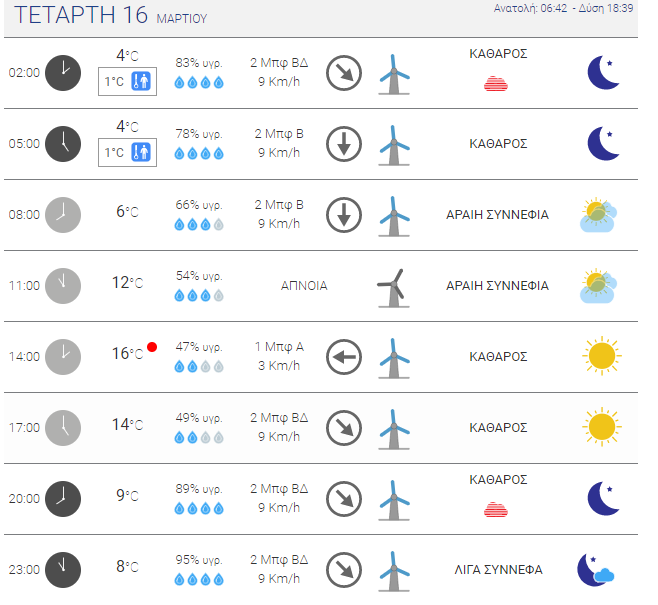Click the partly cloudy icon at 08:00
Viewport: 658px width, 605px height.
pos(598,215)
